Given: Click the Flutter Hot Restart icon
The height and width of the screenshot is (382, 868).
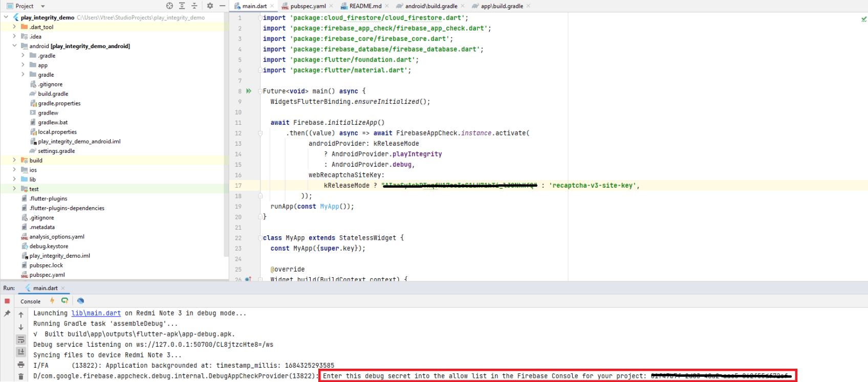Looking at the screenshot, I should point(64,301).
